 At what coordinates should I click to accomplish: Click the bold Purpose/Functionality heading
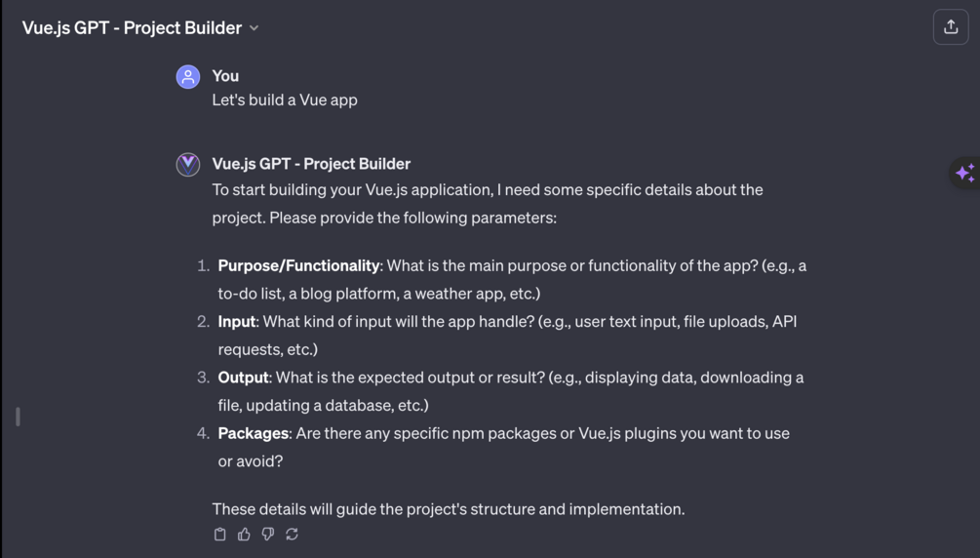(x=298, y=265)
